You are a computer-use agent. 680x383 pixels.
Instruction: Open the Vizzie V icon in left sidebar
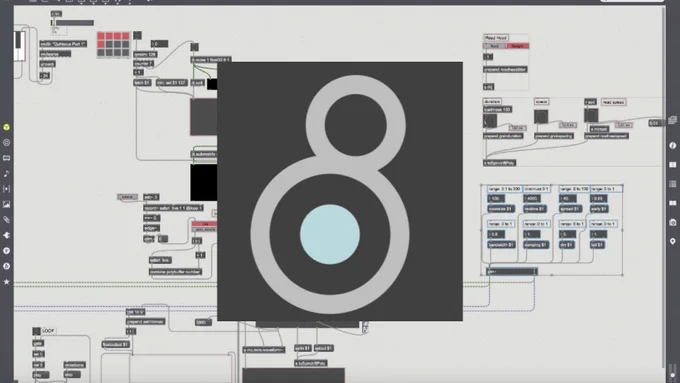click(7, 251)
